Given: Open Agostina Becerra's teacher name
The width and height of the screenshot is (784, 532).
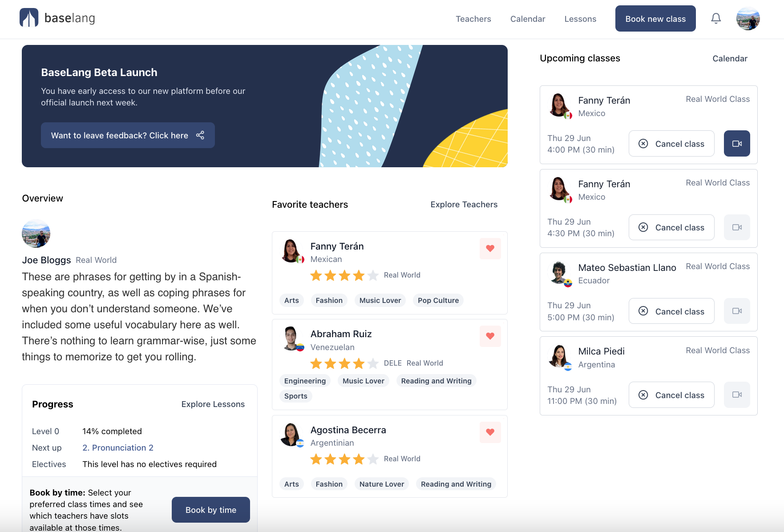Looking at the screenshot, I should (348, 430).
